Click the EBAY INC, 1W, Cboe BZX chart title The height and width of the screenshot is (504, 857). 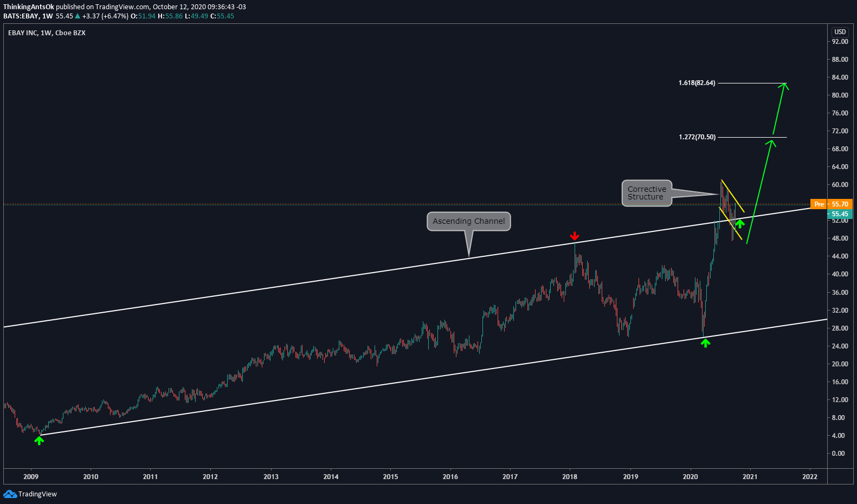[x=47, y=33]
